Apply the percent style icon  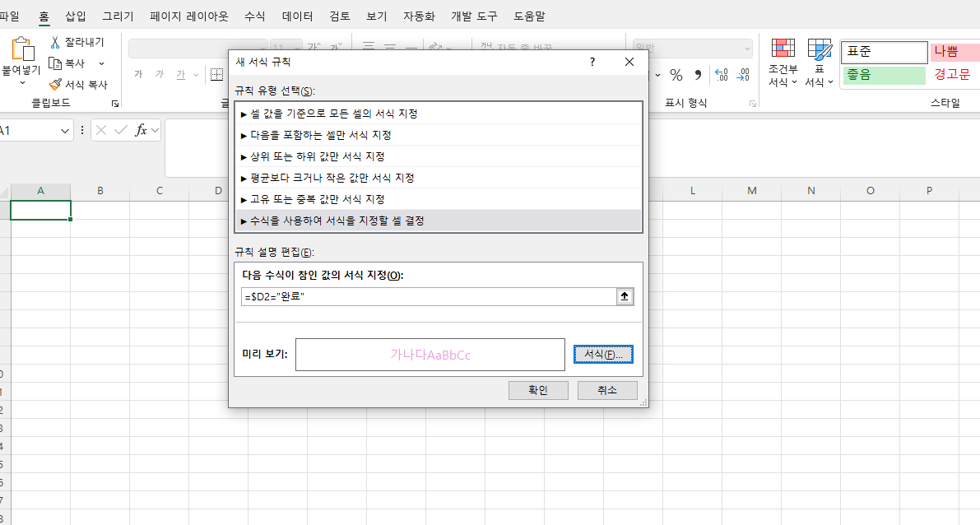click(x=676, y=74)
